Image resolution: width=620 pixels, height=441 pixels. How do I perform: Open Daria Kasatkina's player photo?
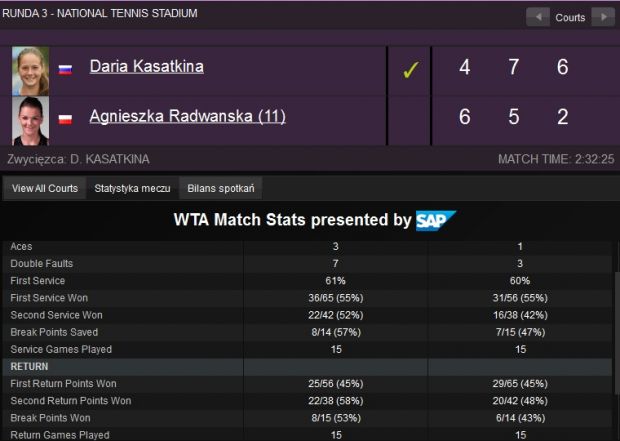(x=30, y=71)
